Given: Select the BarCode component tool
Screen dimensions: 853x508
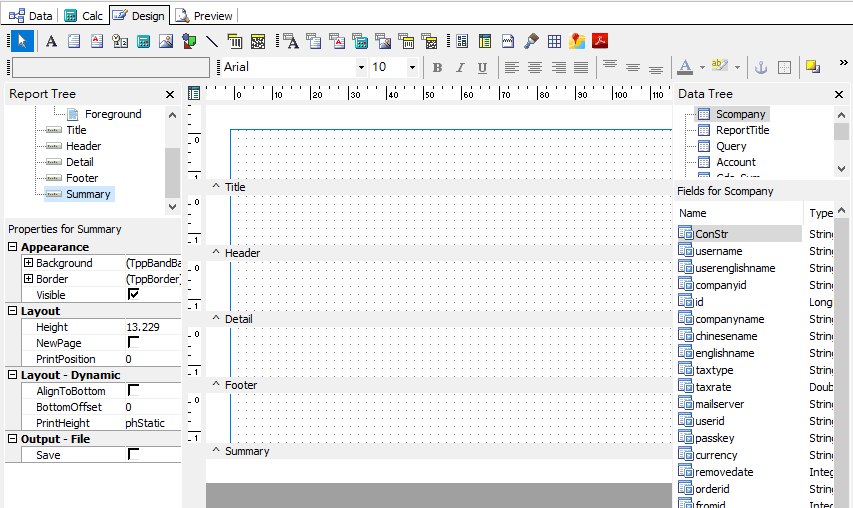Looking at the screenshot, I should click(x=235, y=41).
